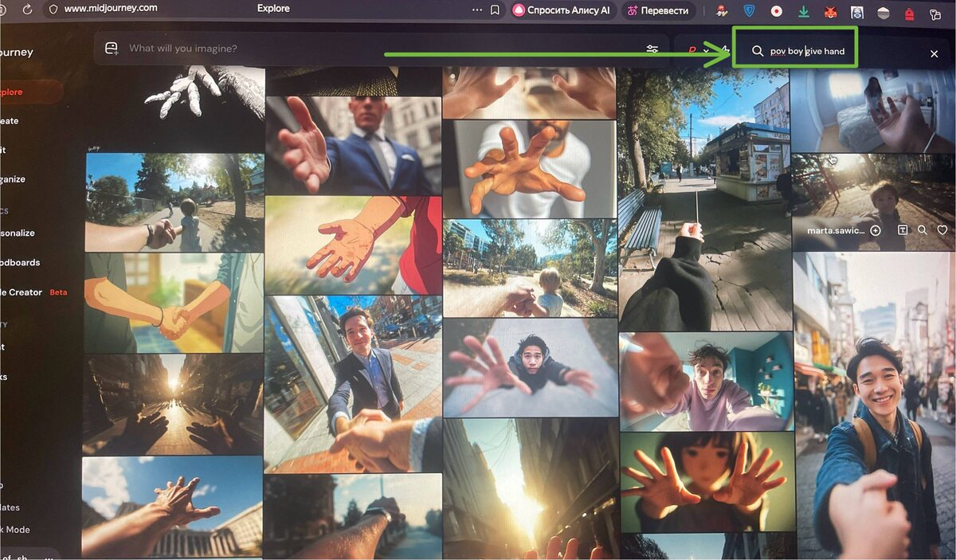
Task: Open the smiling man with backpack image
Action: [x=875, y=406]
